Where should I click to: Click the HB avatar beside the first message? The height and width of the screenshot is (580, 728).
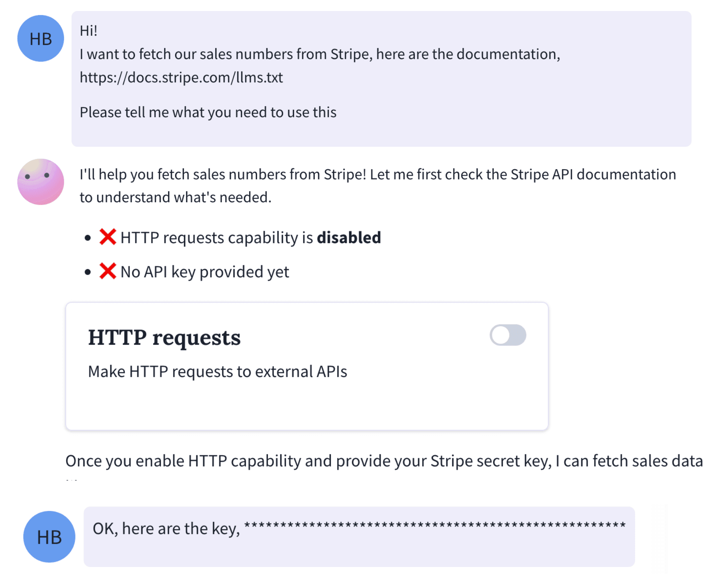[41, 39]
